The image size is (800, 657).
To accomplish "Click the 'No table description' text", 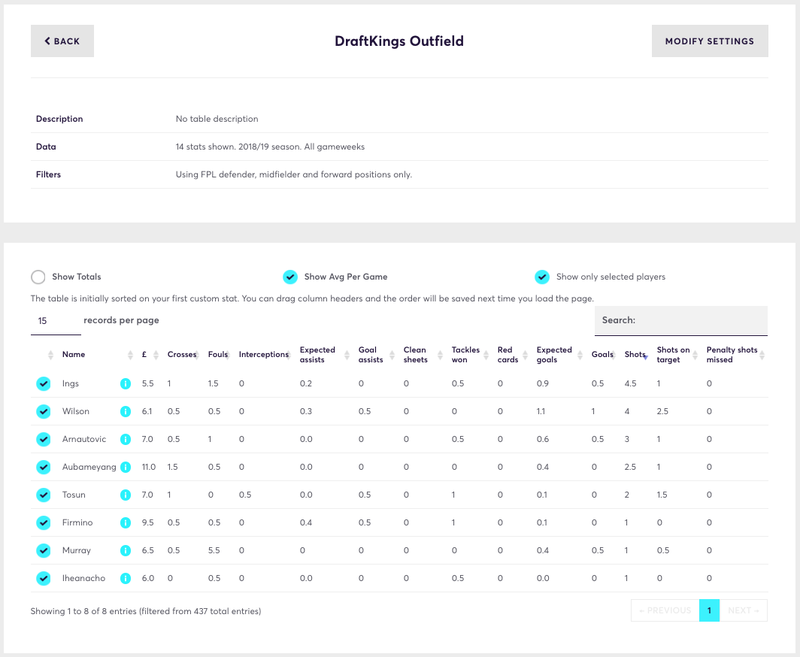I will coord(217,119).
